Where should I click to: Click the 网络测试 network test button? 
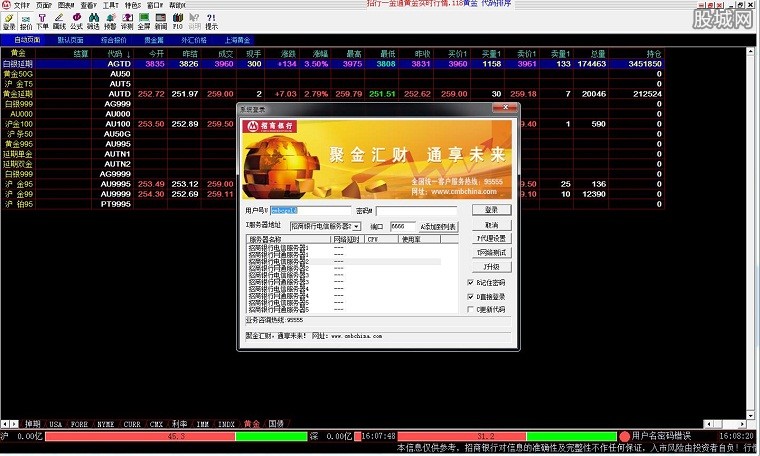point(491,252)
